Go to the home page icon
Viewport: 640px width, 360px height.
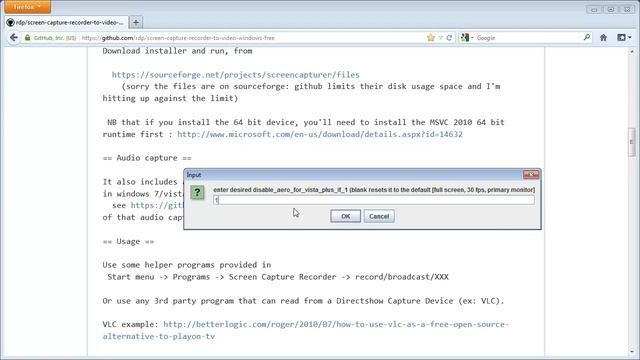click(x=603, y=38)
